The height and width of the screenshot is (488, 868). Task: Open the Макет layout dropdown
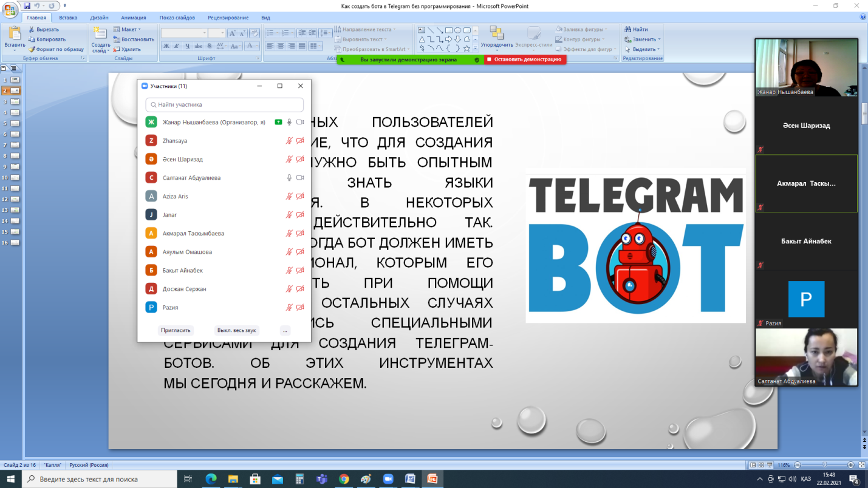[127, 29]
